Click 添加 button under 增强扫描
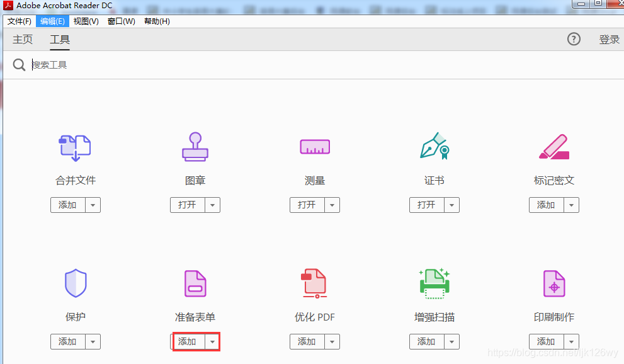This screenshot has width=624, height=364. point(427,342)
